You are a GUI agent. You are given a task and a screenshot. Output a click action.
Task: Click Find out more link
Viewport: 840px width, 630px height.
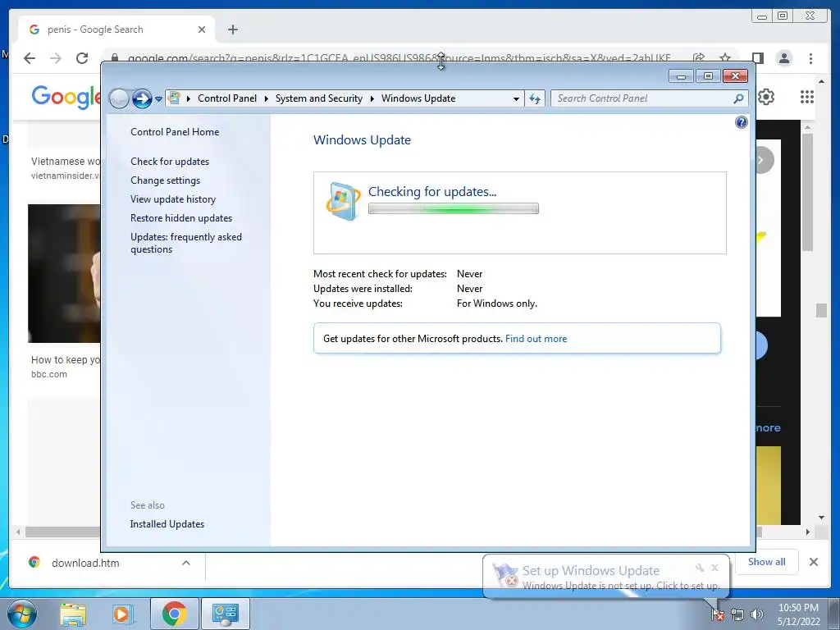[536, 339]
